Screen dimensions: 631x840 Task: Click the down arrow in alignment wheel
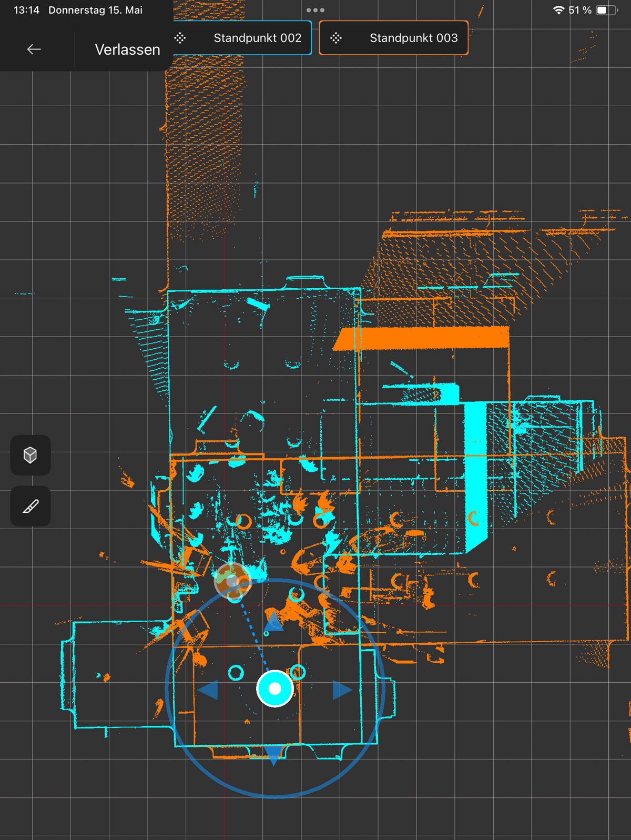(273, 756)
